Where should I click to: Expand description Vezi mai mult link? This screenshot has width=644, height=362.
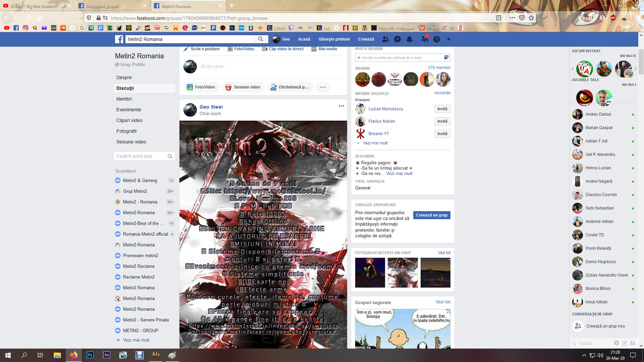tap(399, 173)
